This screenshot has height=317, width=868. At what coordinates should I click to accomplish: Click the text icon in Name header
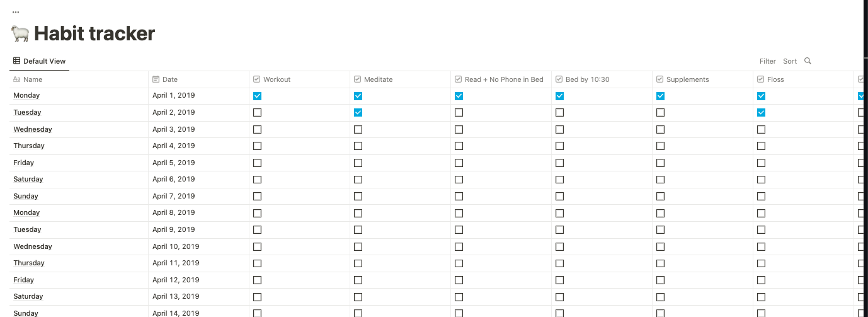click(17, 79)
